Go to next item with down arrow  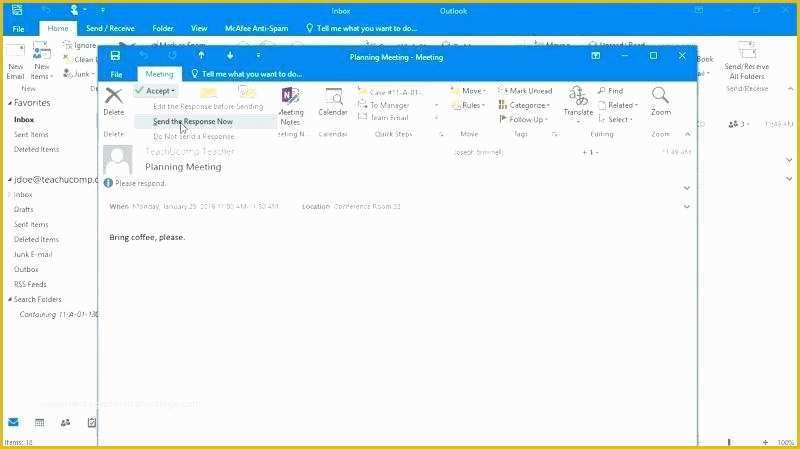(230, 56)
